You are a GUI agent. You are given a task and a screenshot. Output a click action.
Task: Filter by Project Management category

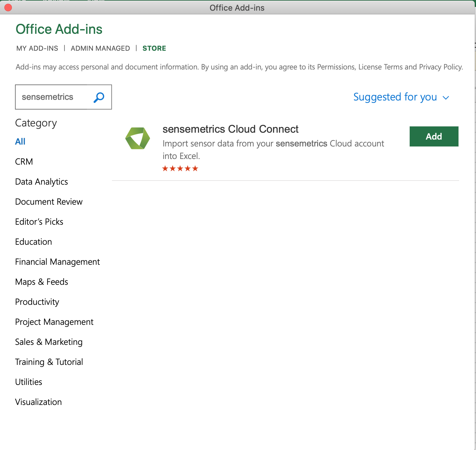coord(54,322)
